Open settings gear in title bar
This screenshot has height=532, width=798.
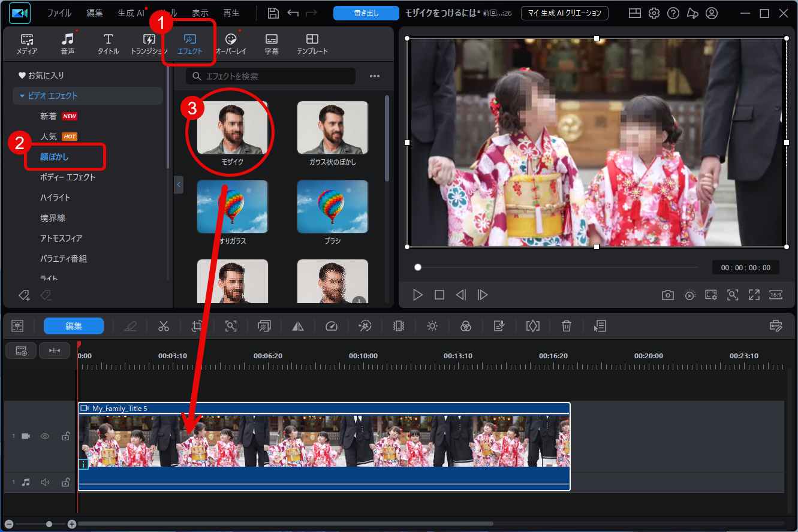coord(654,13)
